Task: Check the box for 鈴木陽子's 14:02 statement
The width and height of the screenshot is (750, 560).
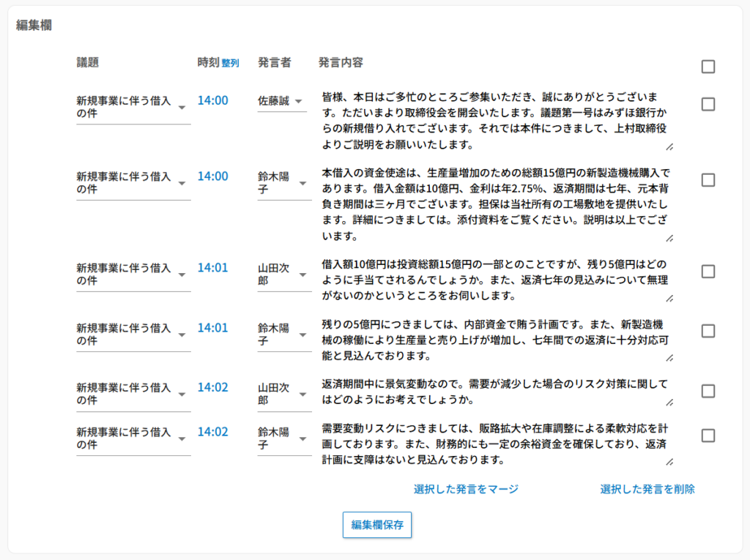Action: point(708,436)
